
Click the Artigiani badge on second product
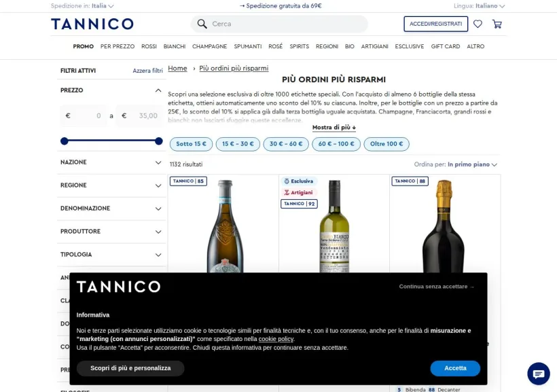click(298, 193)
